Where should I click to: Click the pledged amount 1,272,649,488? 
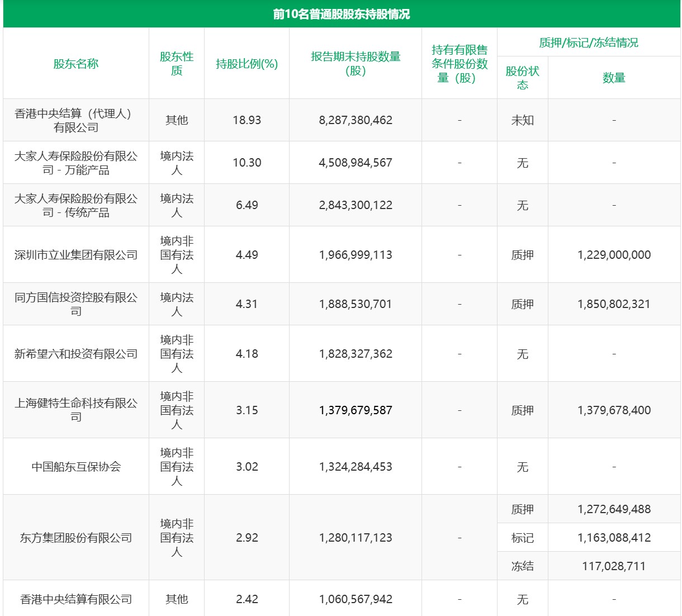pyautogui.click(x=614, y=509)
